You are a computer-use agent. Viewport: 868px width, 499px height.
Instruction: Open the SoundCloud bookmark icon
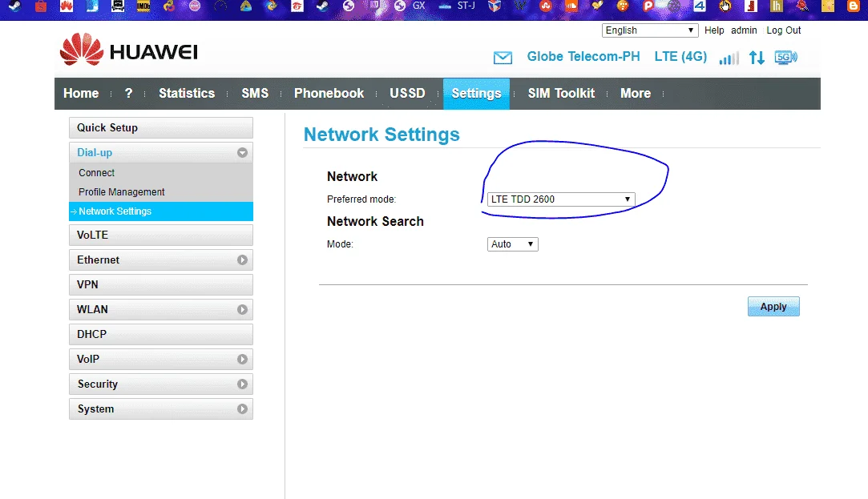[x=571, y=6]
